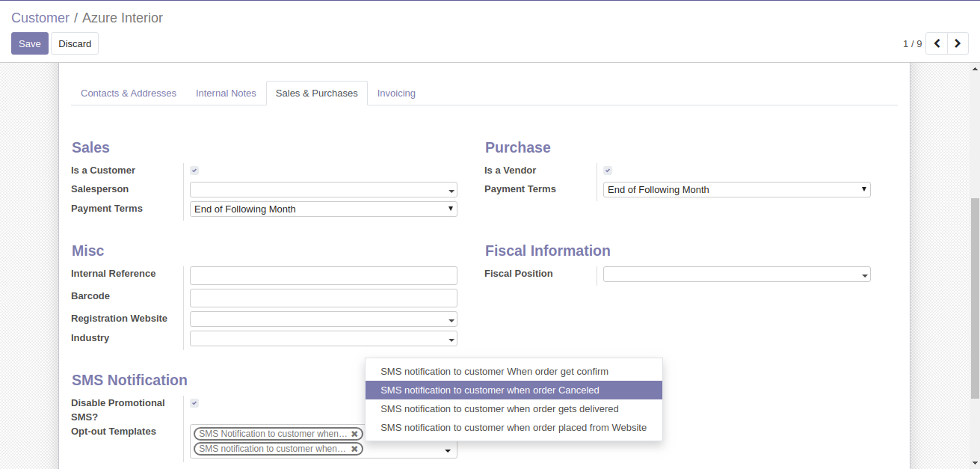Viewport: 980px width, 469px height.
Task: Uncheck Disable Promotional SMS checkbox
Action: tap(194, 403)
